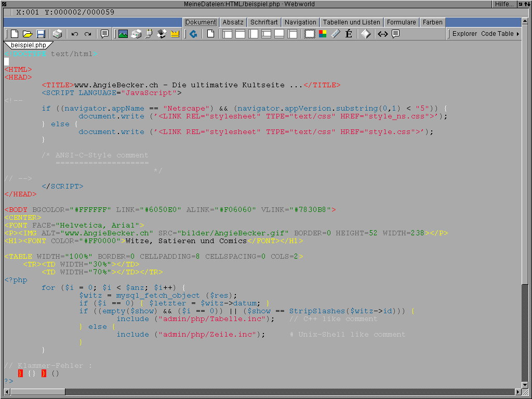
Task: Open the four-color squares icon
Action: (x=323, y=34)
